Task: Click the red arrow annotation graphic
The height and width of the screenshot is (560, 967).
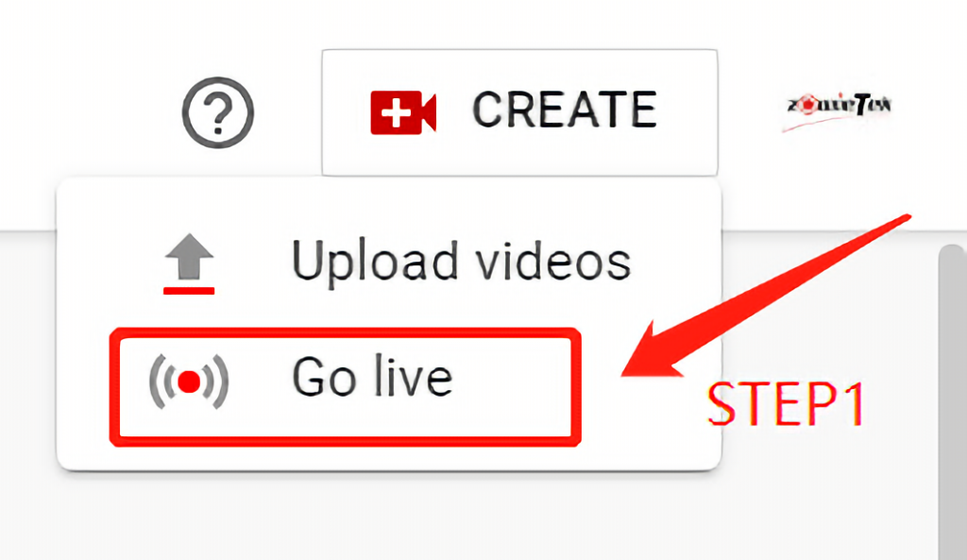Action: [765, 296]
